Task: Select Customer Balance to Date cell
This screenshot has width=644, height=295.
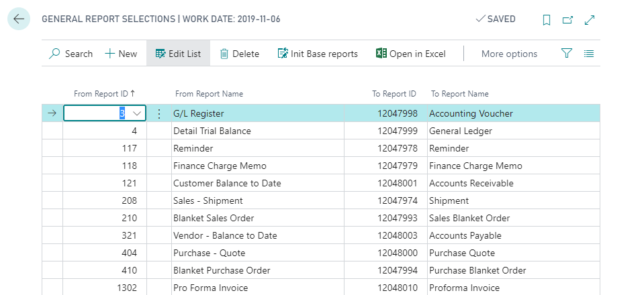Action: [257, 183]
